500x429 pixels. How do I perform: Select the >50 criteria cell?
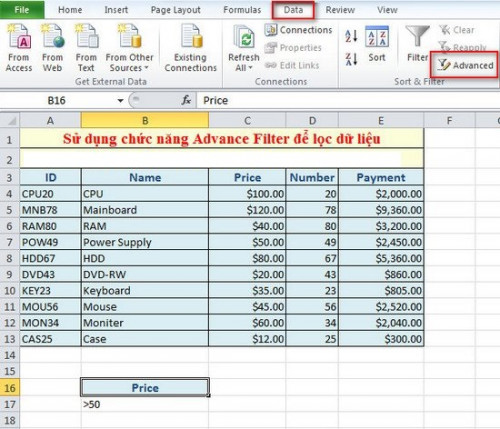[x=145, y=404]
